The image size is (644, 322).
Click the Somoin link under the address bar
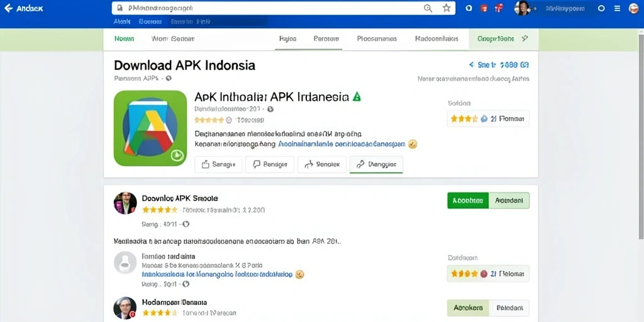(x=150, y=22)
